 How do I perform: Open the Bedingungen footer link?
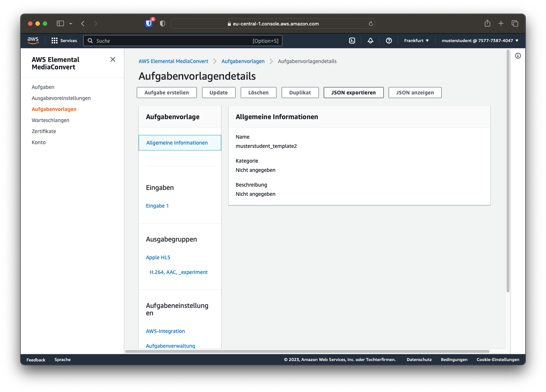coord(454,360)
